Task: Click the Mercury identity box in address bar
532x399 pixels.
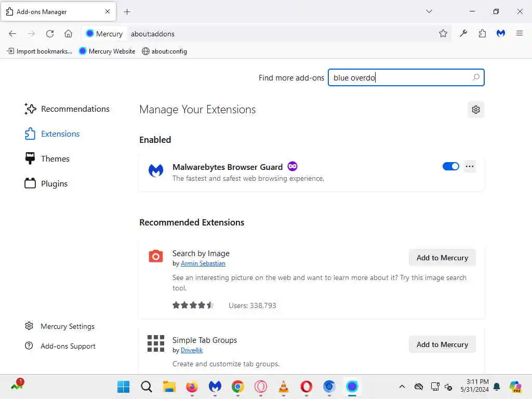Action: pos(104,34)
